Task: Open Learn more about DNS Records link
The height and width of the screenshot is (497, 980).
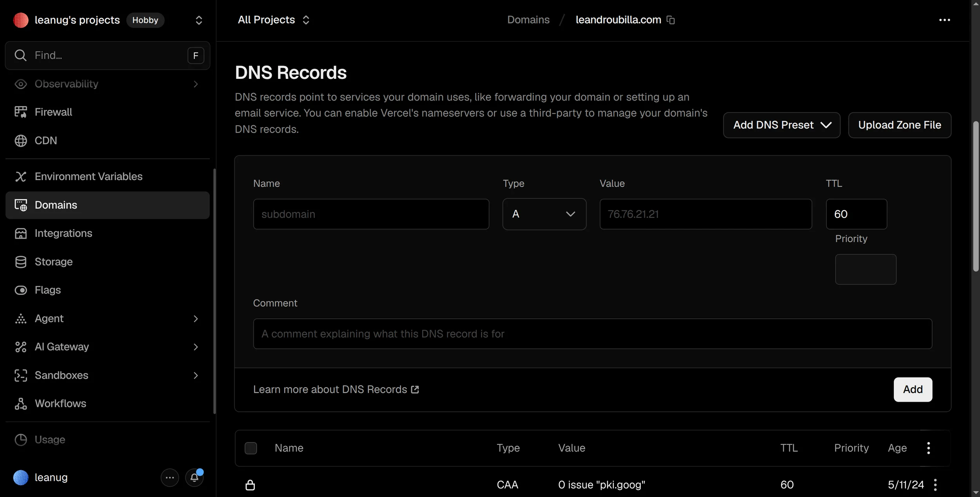Action: pyautogui.click(x=336, y=390)
